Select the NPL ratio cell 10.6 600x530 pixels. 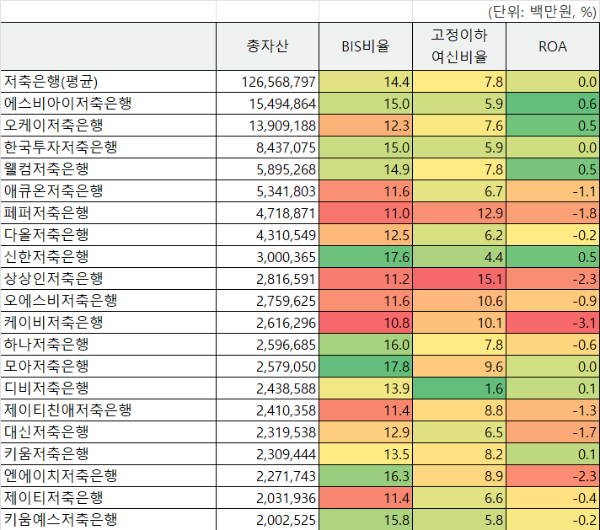pos(459,300)
